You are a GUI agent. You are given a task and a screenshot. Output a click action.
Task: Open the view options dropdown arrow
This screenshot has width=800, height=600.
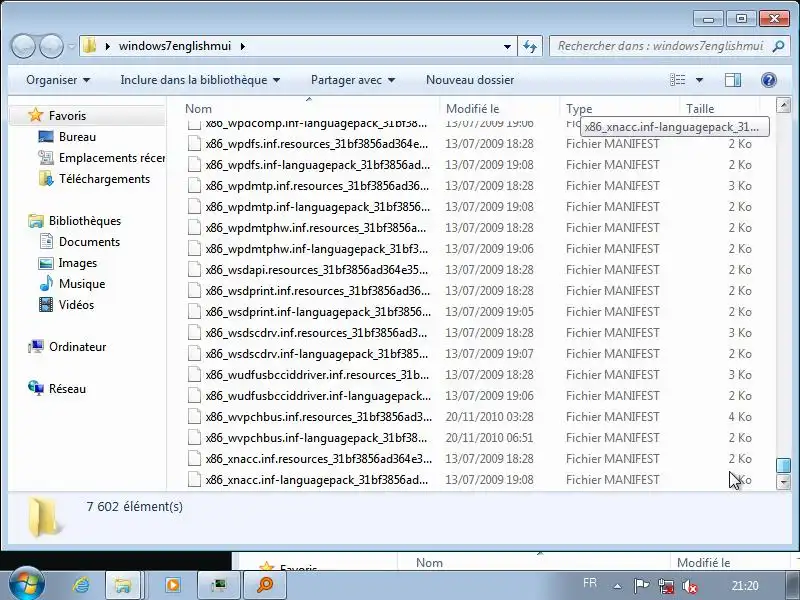point(699,80)
